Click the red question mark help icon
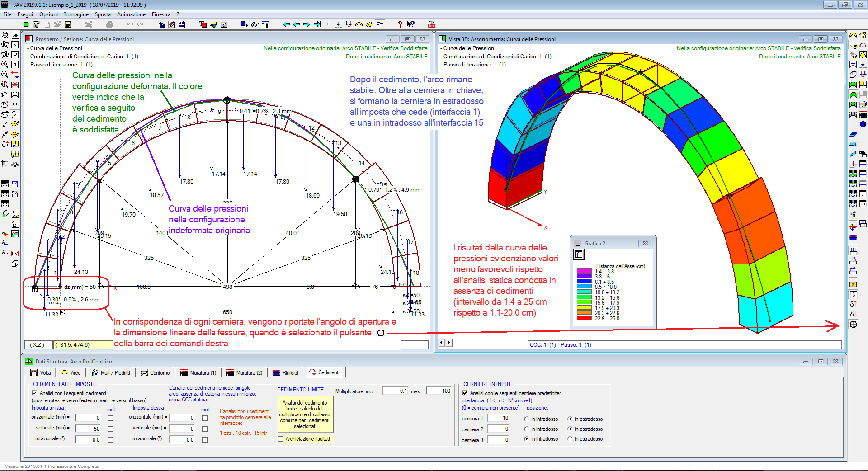868x471 pixels. point(400,24)
